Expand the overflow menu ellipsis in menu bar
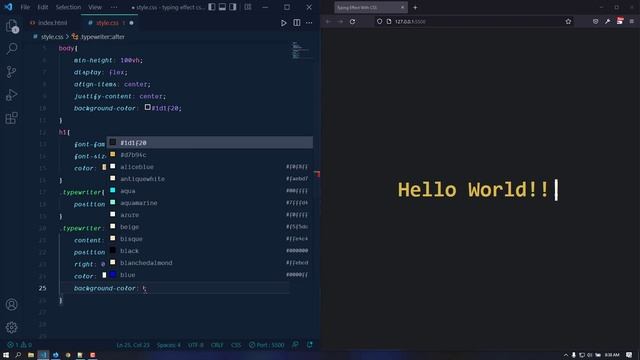 coord(114,7)
